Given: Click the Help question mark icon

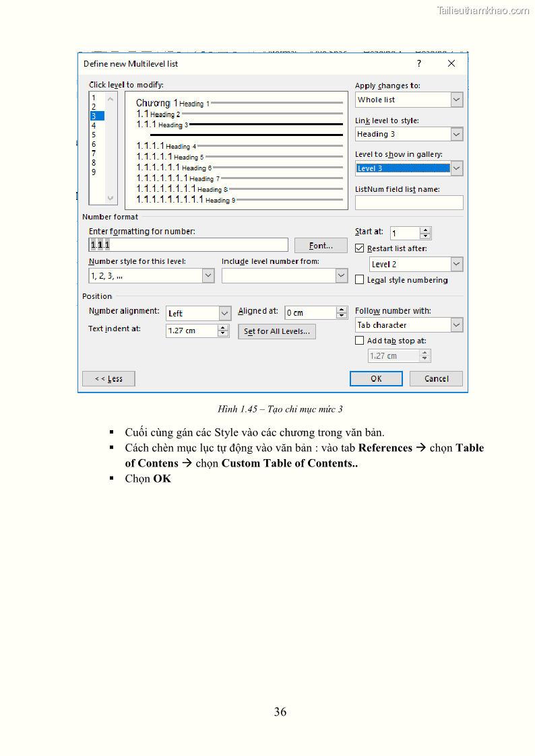Looking at the screenshot, I should [x=418, y=63].
